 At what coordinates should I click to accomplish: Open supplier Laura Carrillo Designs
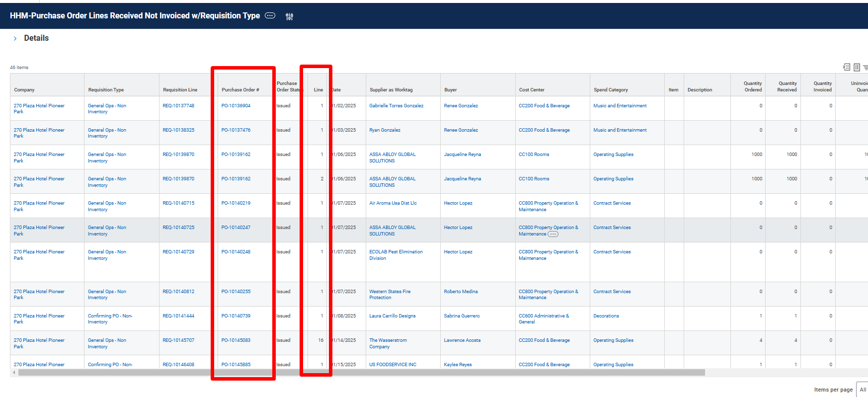(x=393, y=316)
